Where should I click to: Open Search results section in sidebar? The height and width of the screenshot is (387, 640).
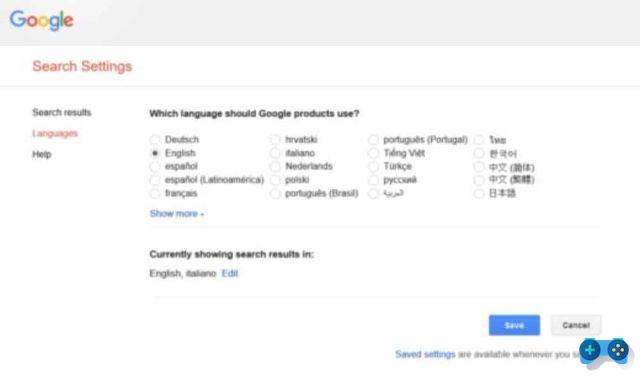coord(62,112)
